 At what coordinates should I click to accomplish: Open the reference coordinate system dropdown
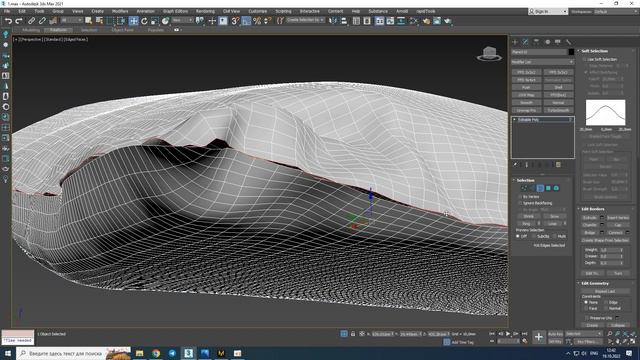182,20
